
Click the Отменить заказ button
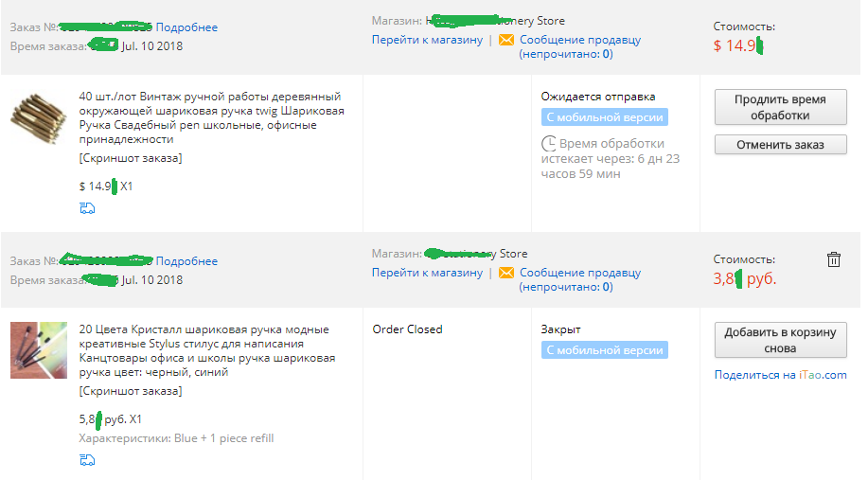[x=781, y=145]
